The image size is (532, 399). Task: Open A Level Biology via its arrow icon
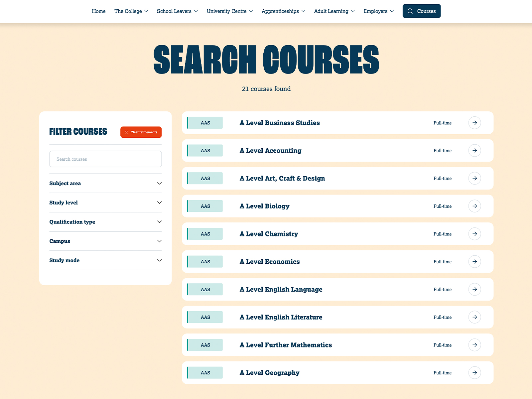[474, 206]
